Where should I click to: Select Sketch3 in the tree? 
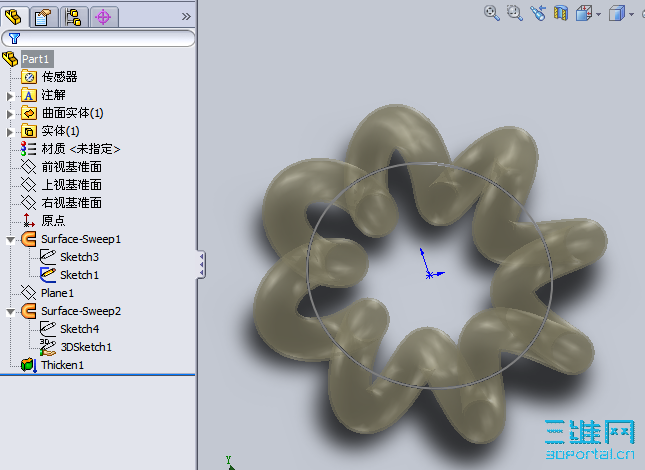(x=79, y=257)
